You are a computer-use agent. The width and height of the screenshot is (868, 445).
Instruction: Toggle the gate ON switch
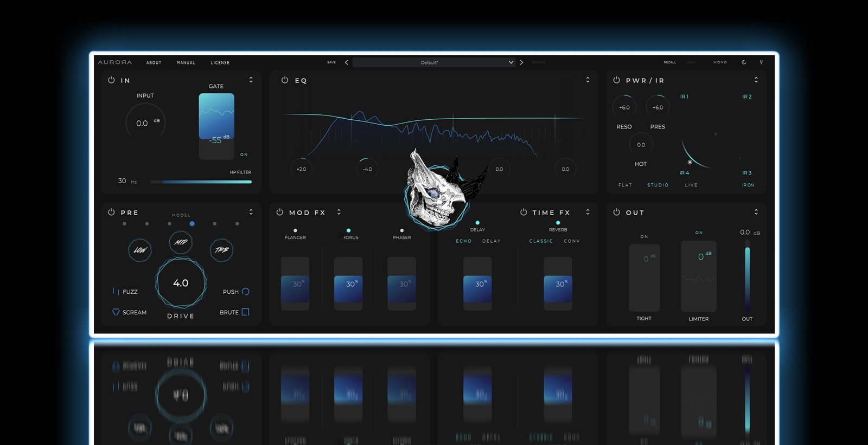coord(244,154)
